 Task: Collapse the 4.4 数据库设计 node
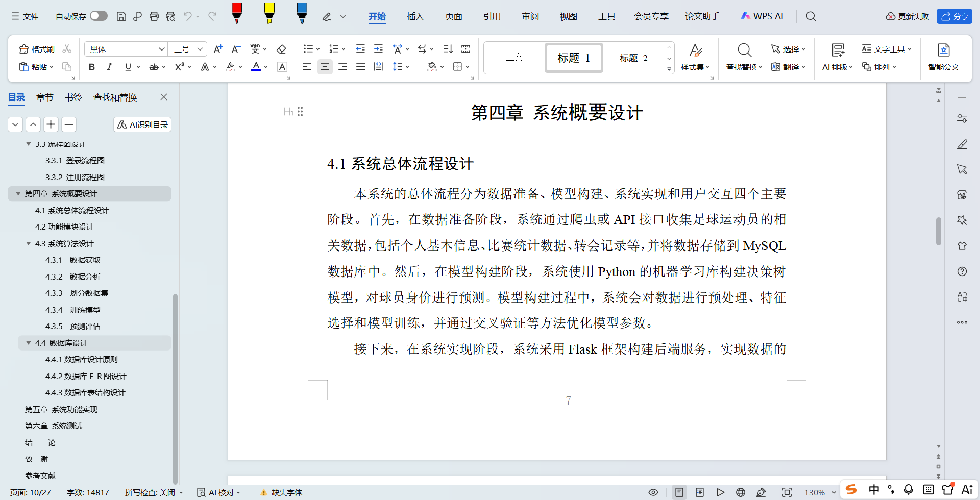29,343
